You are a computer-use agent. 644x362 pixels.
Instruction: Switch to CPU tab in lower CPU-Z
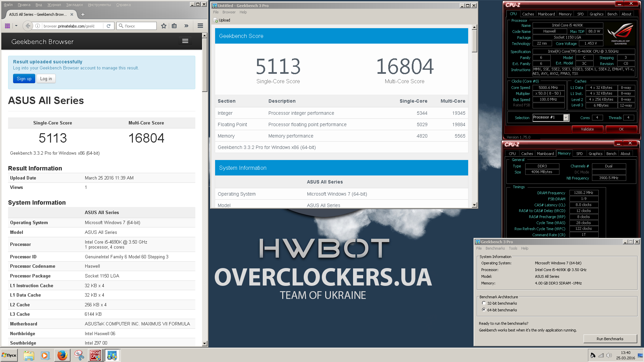click(512, 154)
